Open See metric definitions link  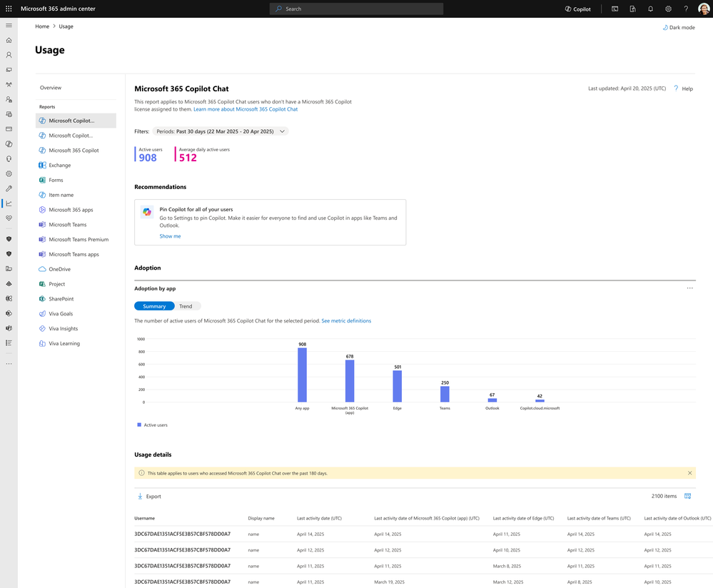(x=346, y=320)
